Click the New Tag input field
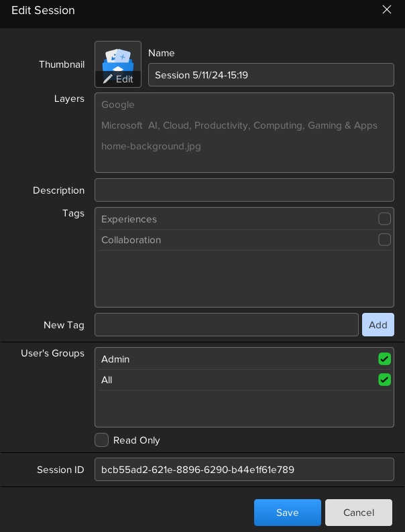Viewport: 405px width, 532px height. (x=226, y=325)
